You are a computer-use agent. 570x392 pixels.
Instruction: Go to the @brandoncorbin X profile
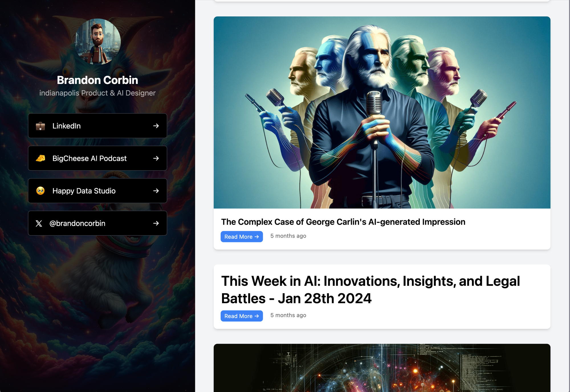pyautogui.click(x=97, y=223)
